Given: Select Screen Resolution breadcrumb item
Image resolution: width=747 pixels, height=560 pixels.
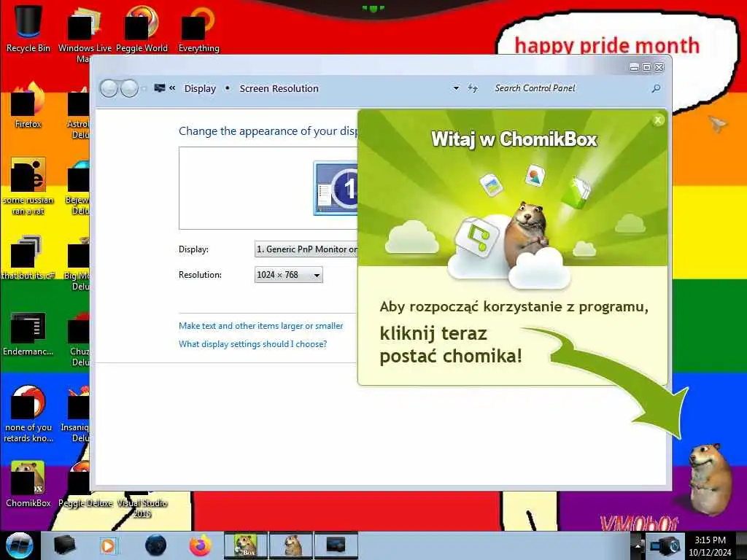Looking at the screenshot, I should pos(279,88).
